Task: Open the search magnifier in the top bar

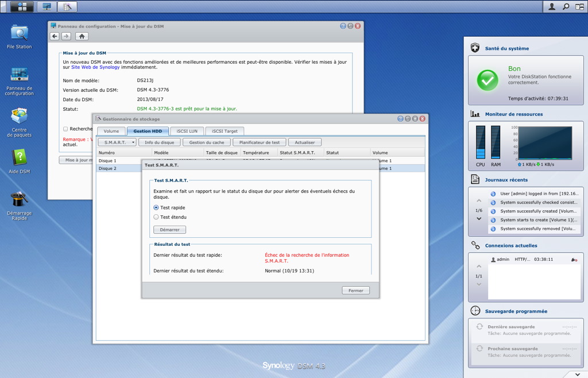Action: (566, 6)
